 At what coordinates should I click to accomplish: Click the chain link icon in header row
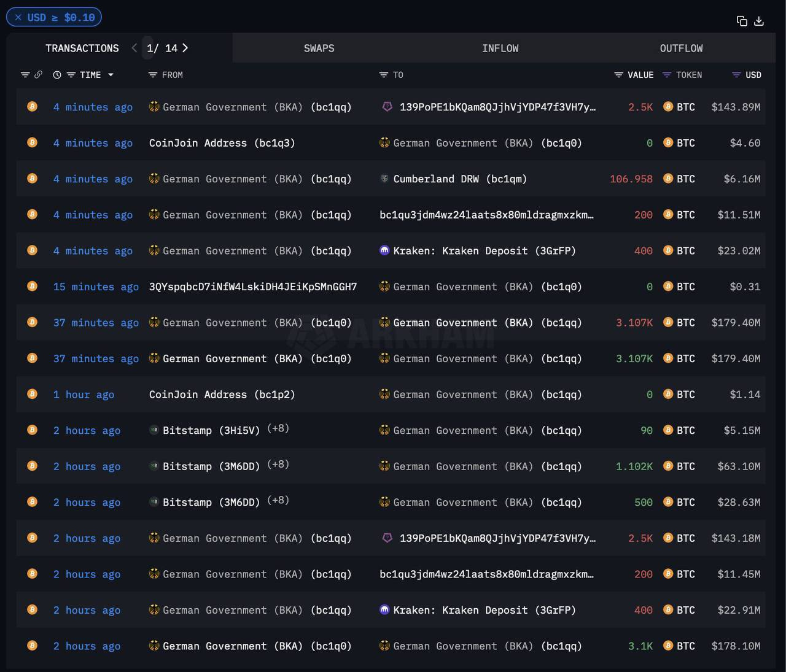(x=38, y=75)
